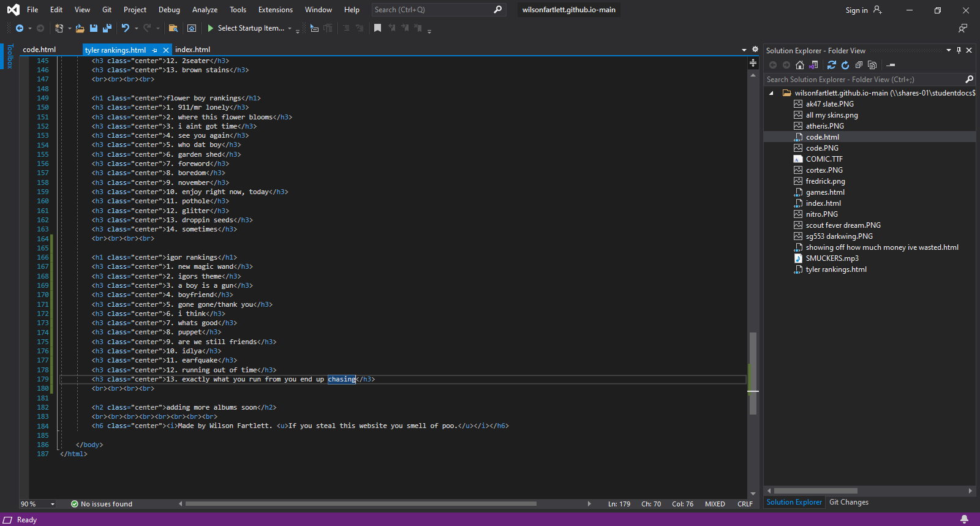980x526 pixels.
Task: Save the current file with disk icon
Action: [x=94, y=28]
